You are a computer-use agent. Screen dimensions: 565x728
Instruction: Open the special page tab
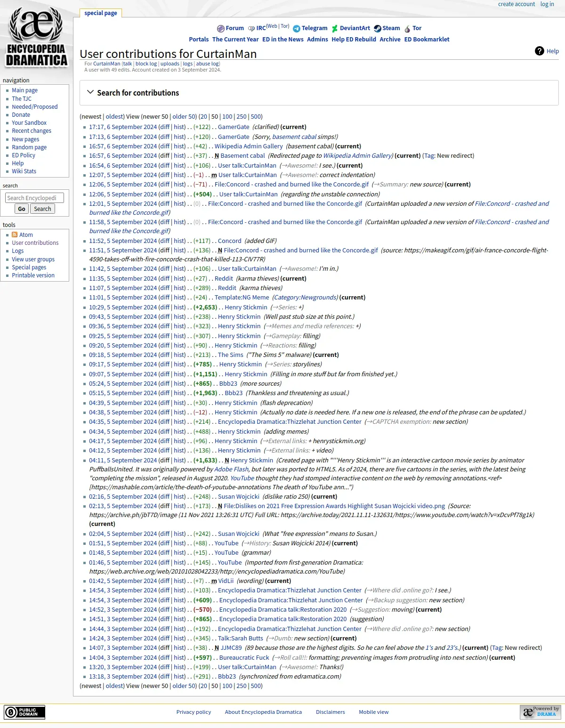(101, 13)
